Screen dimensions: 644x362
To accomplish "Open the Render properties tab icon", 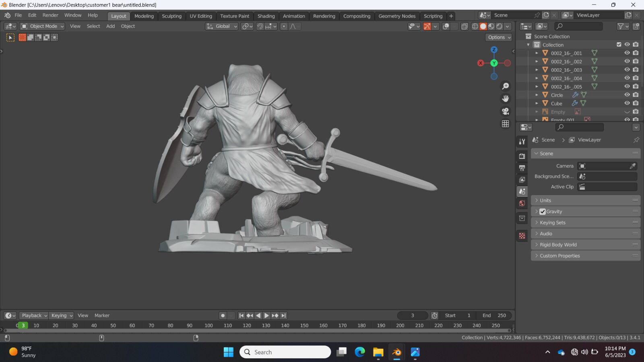I will point(522,156).
